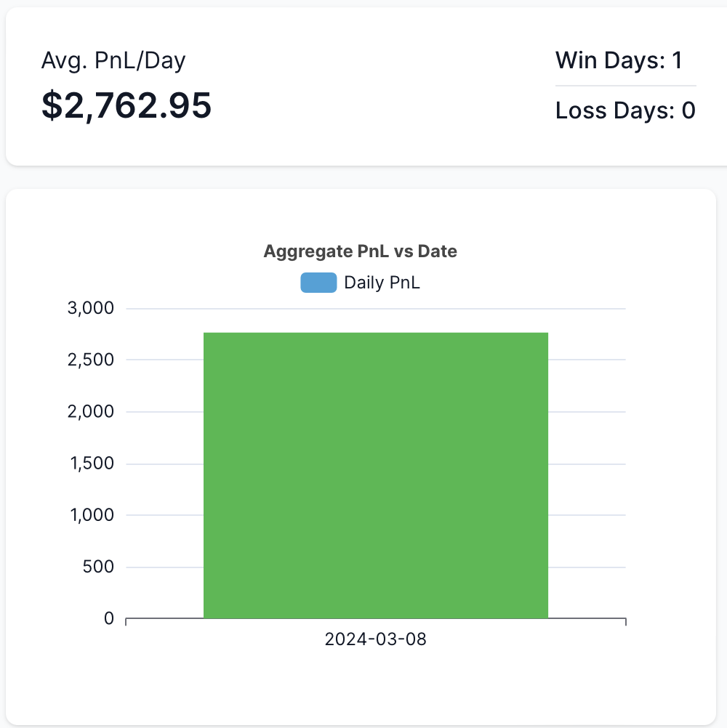The image size is (727, 728).
Task: Click the 1,000 y-axis tick label
Action: [92, 515]
